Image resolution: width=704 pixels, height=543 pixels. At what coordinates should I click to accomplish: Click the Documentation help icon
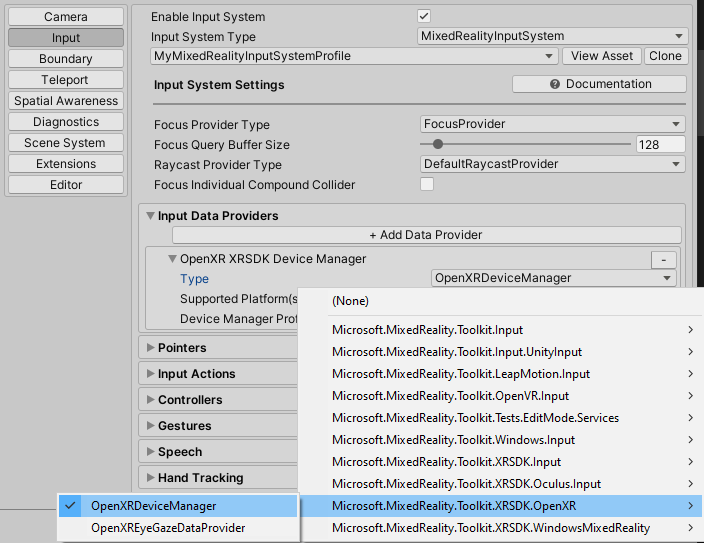[555, 84]
